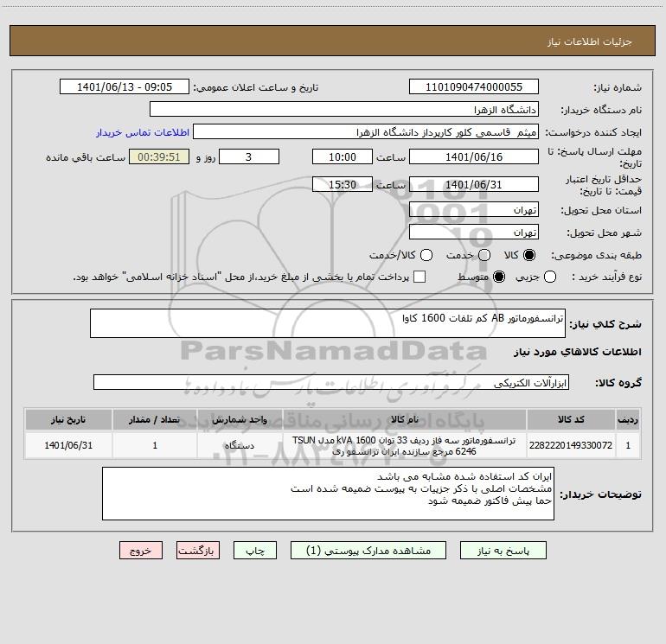666x644 pixels.
Task: Click buyer organization field دانشگاه الزهرا
Action: pyautogui.click(x=344, y=110)
